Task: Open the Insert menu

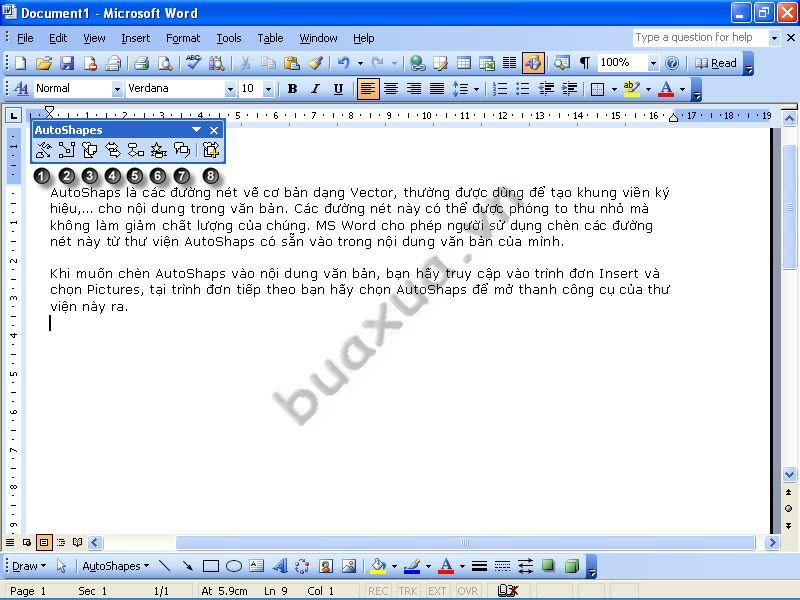Action: 136,38
